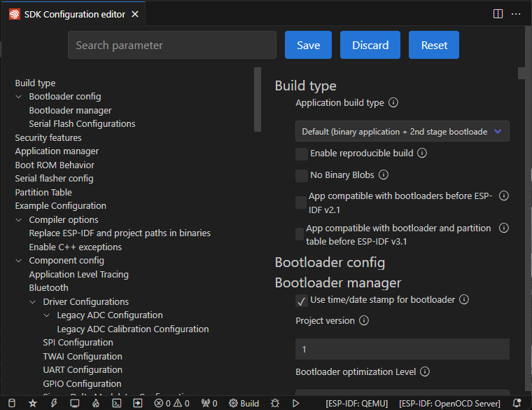The image size is (532, 410).
Task: Select Enable C++ exceptions in the tree
Action: click(76, 247)
